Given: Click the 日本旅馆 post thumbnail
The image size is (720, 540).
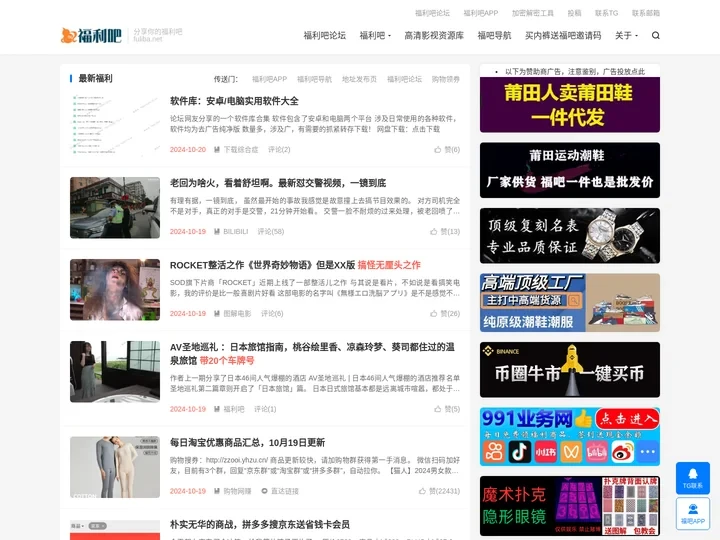Looking at the screenshot, I should pos(115,371).
